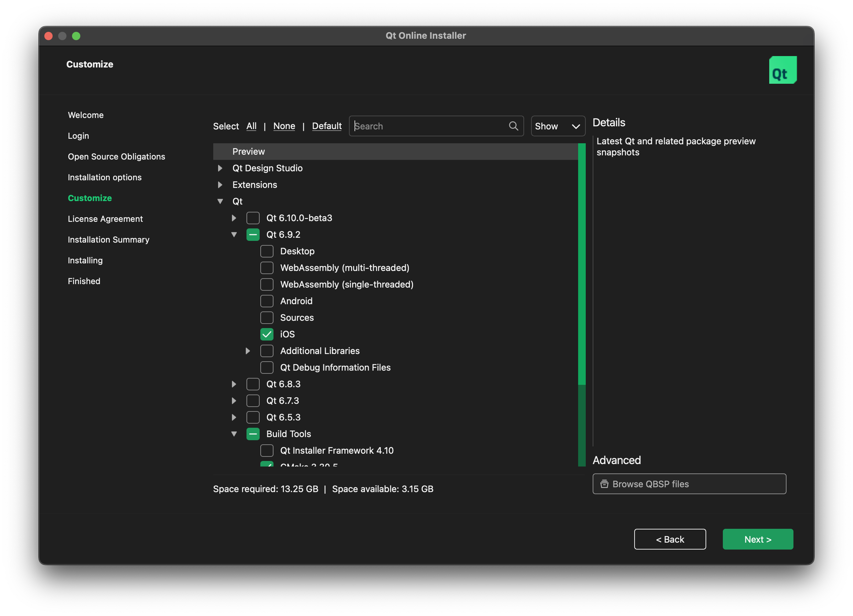Click the Next button

(x=757, y=539)
